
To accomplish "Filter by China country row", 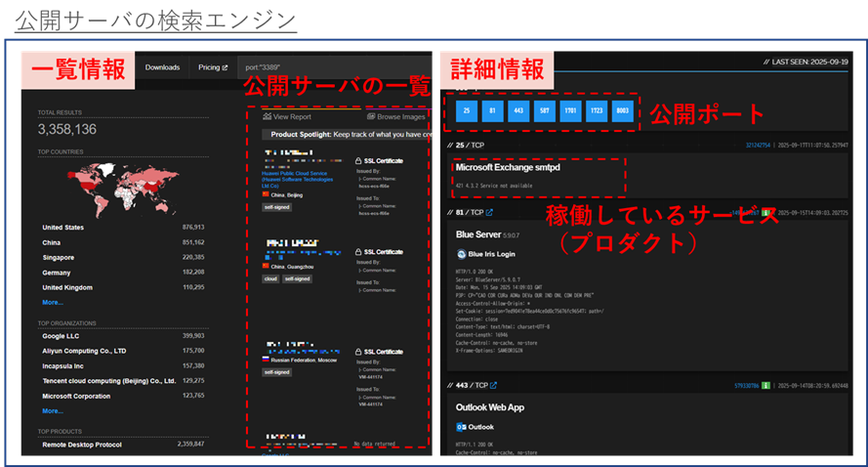I will click(x=123, y=242).
